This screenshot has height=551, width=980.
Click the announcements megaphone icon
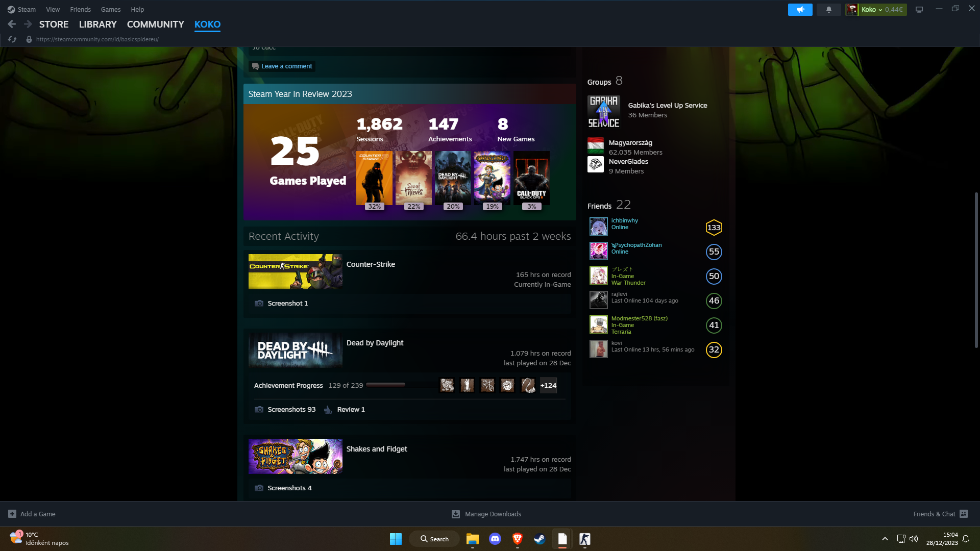(800, 10)
